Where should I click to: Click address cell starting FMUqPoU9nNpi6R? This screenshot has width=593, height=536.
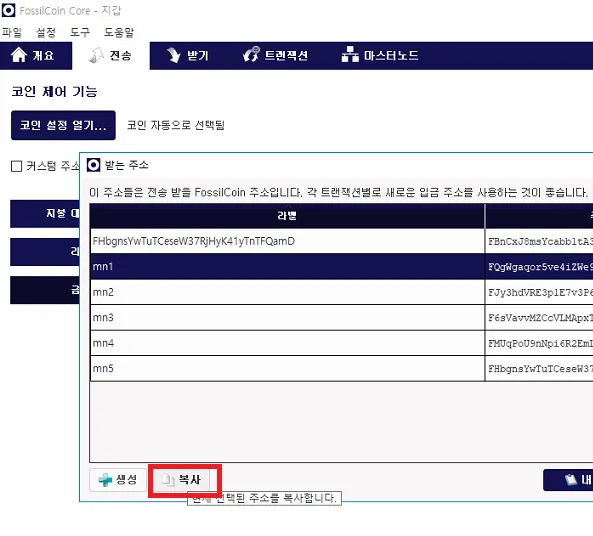pos(540,343)
